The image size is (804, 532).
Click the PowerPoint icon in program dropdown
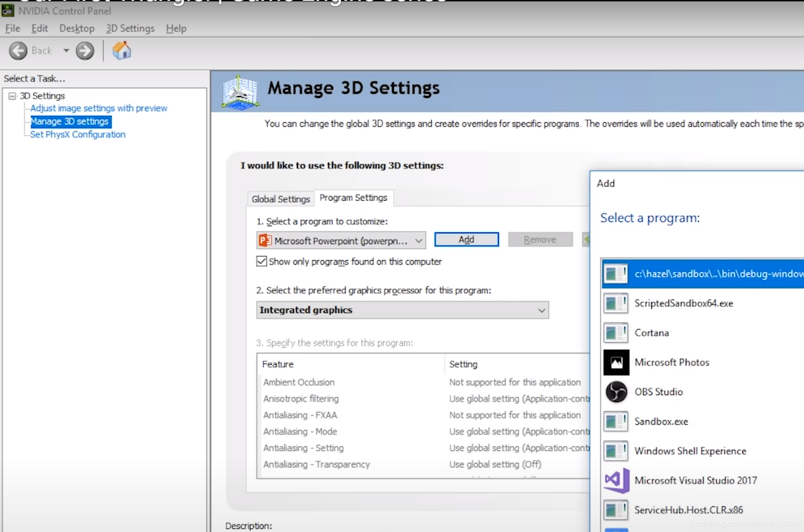point(265,240)
